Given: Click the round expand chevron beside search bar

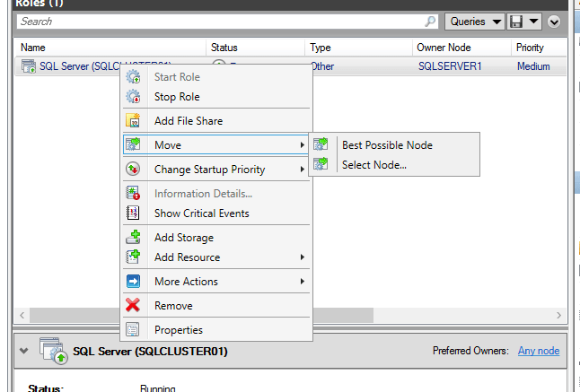Looking at the screenshot, I should coord(554,22).
